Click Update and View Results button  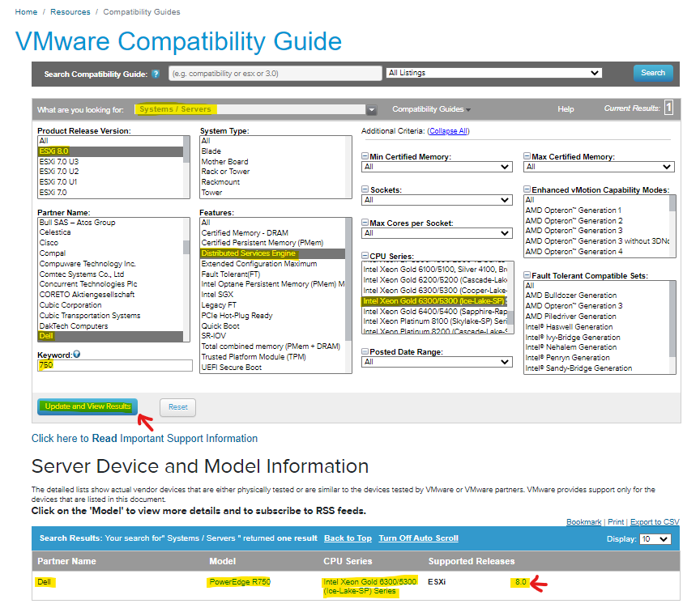point(87,406)
